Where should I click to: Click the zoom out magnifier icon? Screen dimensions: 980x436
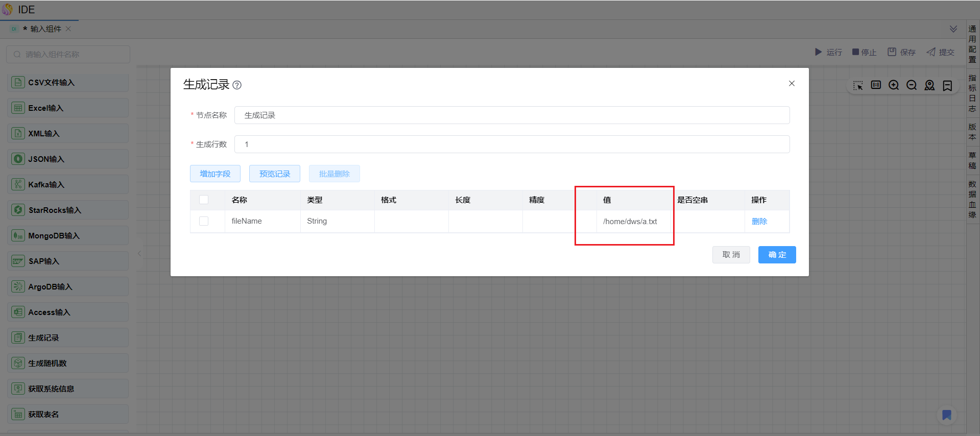coord(912,85)
